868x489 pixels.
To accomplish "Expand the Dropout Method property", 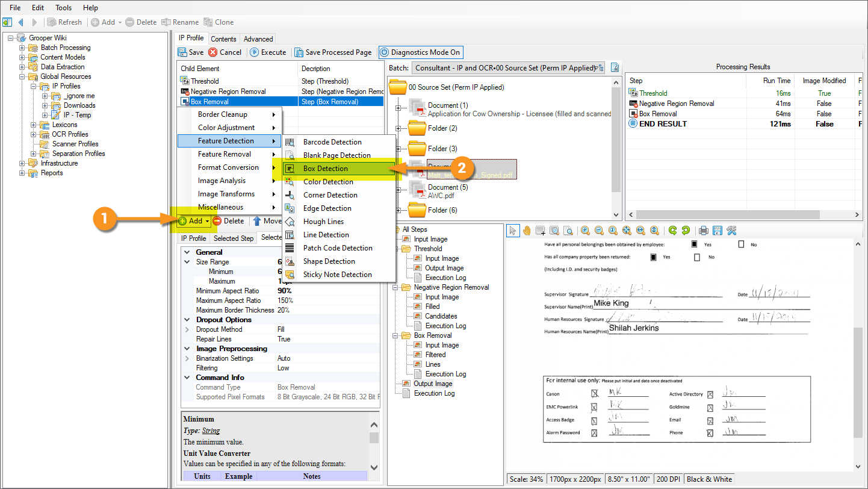I will (x=187, y=329).
